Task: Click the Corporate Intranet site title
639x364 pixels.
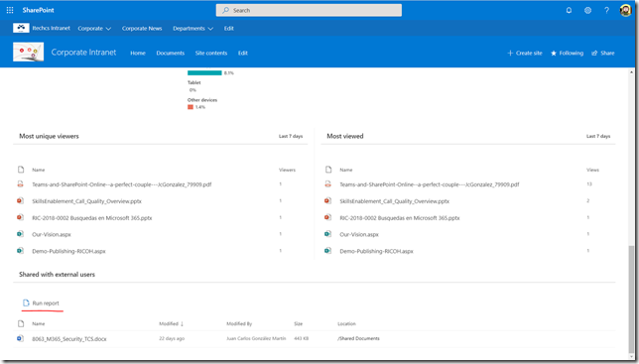Action: [x=83, y=53]
